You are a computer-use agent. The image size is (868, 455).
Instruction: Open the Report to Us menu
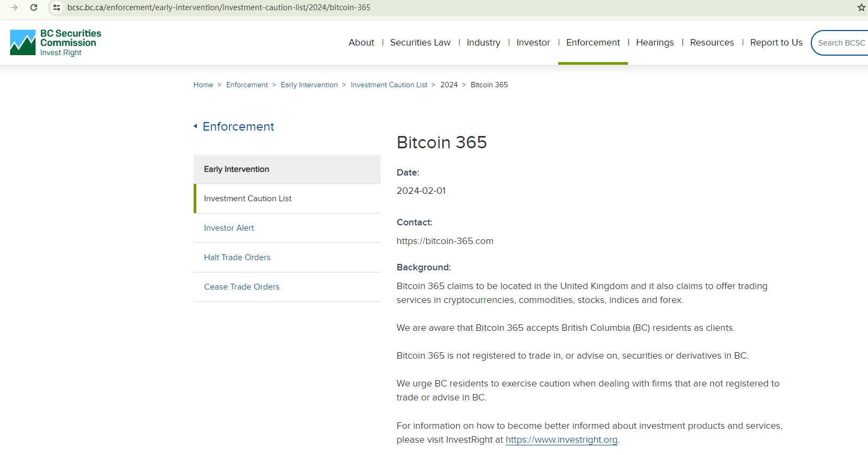[777, 42]
